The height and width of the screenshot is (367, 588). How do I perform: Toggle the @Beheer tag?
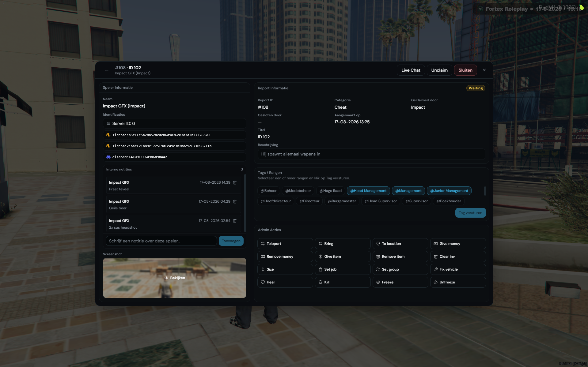(268, 191)
